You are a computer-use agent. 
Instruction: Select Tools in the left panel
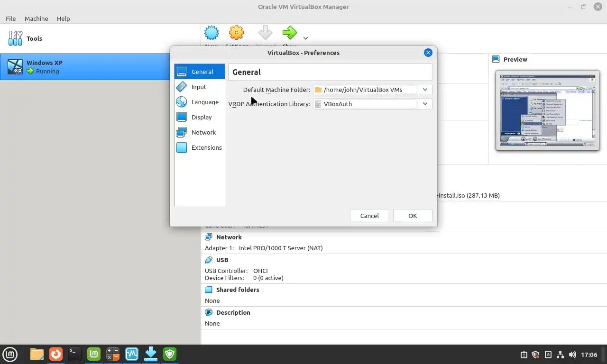[101, 38]
